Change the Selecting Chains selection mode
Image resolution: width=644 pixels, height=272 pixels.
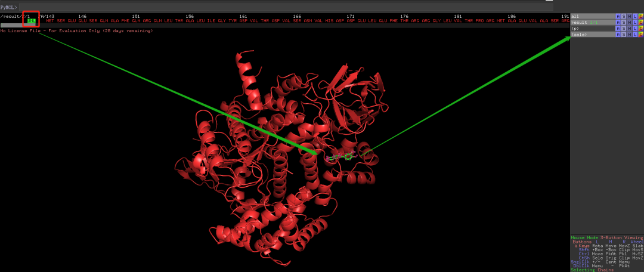tap(592, 270)
